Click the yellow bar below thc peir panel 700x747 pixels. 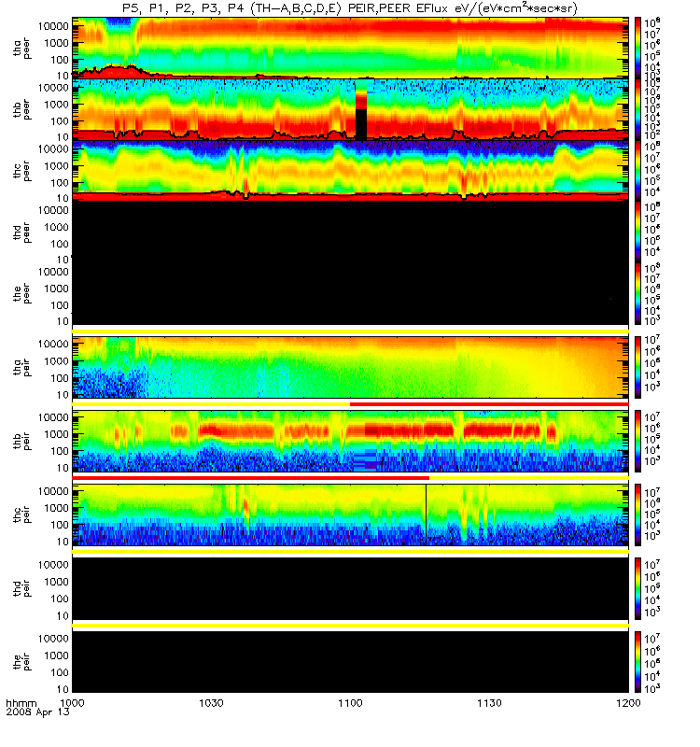click(350, 552)
